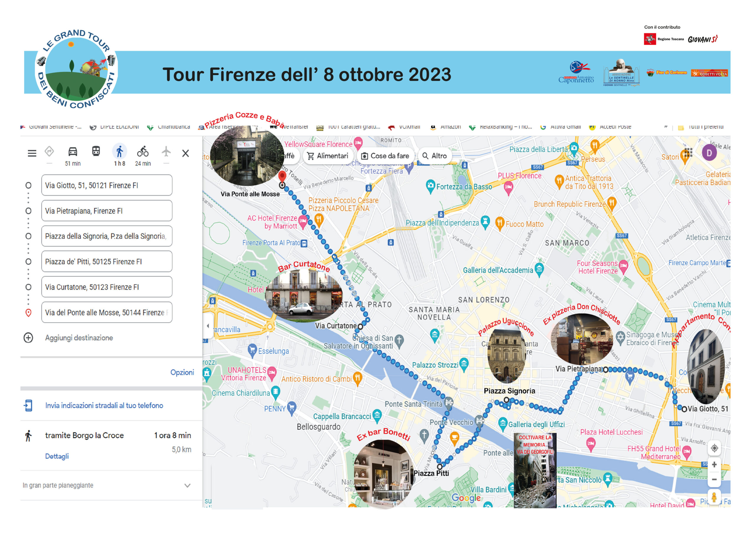The image size is (756, 535).
Task: Open Dettagli for the walking route
Action: point(57,456)
